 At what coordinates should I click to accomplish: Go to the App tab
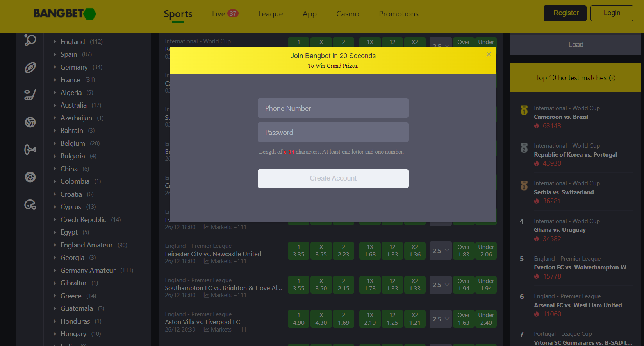[310, 14]
